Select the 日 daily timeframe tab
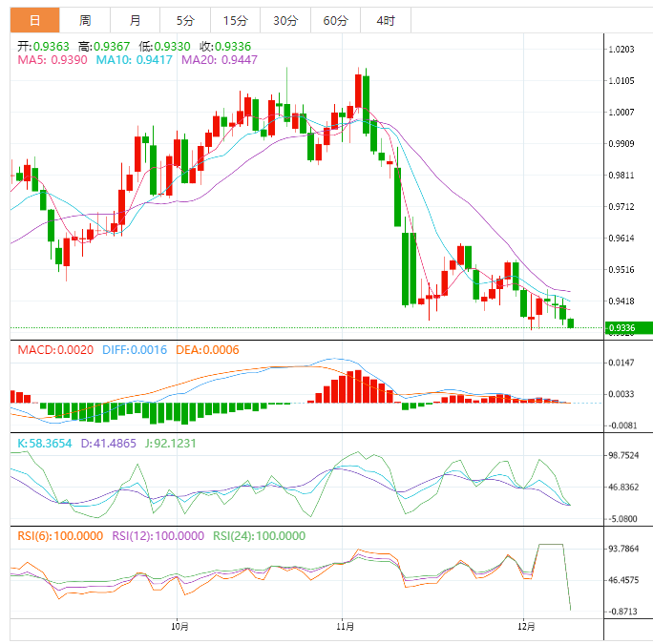The width and height of the screenshot is (653, 644). tap(34, 20)
